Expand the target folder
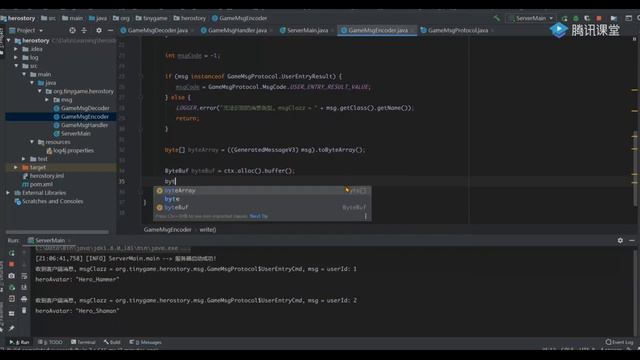 click(16, 167)
